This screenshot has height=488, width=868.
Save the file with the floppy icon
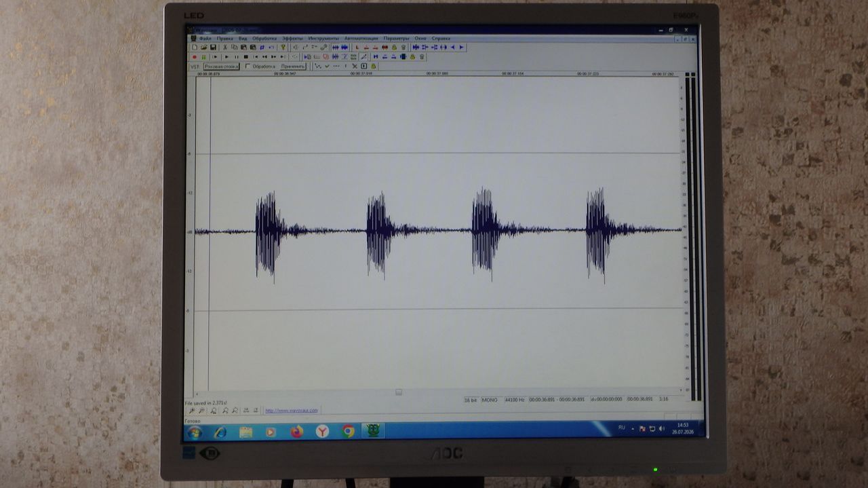tap(213, 47)
